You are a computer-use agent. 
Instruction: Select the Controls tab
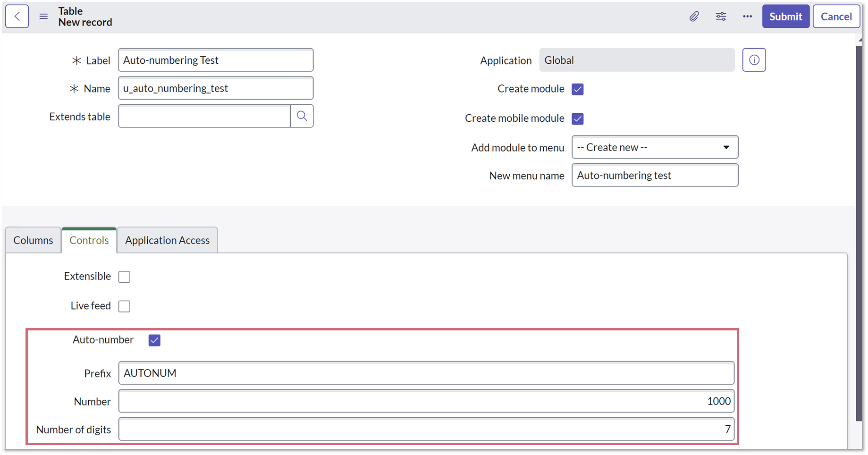click(89, 240)
